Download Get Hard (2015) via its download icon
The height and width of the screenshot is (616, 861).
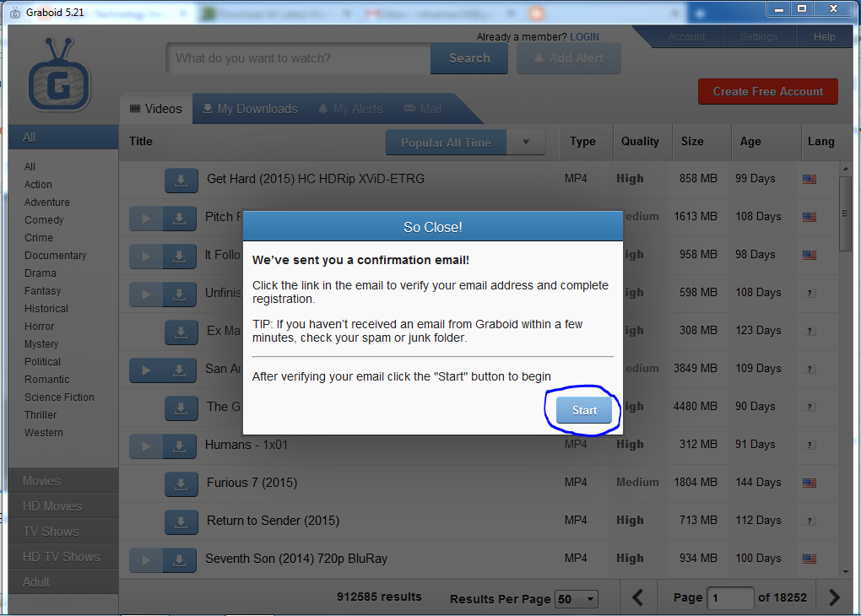point(181,180)
